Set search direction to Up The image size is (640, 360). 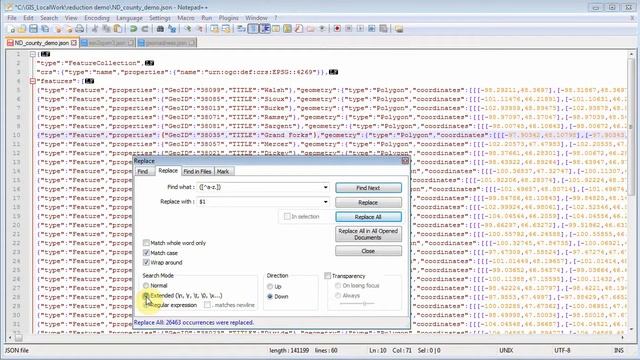(x=270, y=287)
